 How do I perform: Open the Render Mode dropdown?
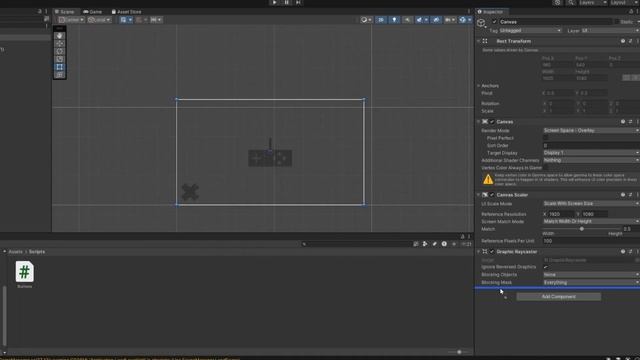click(x=591, y=131)
